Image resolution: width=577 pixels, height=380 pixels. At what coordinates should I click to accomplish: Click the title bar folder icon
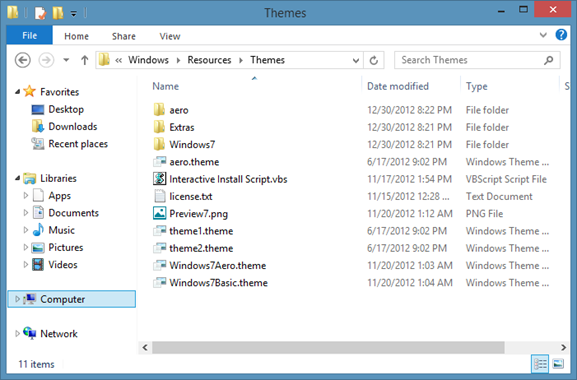13,12
